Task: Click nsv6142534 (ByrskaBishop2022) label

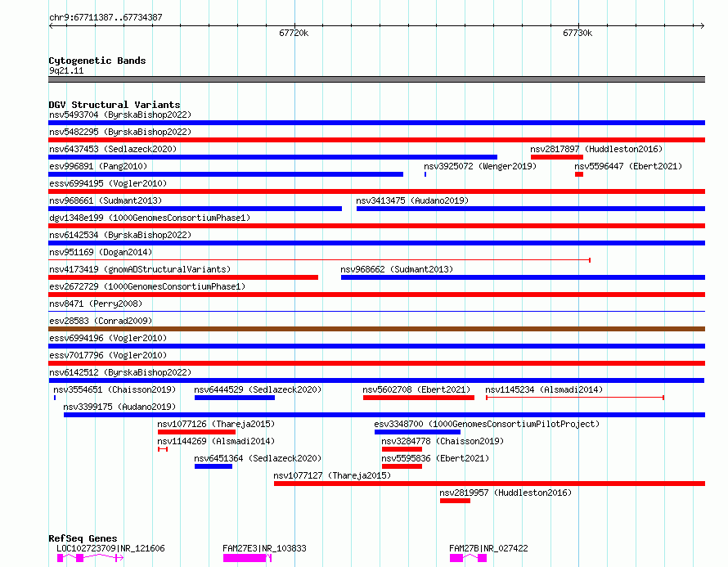Action: (119, 235)
